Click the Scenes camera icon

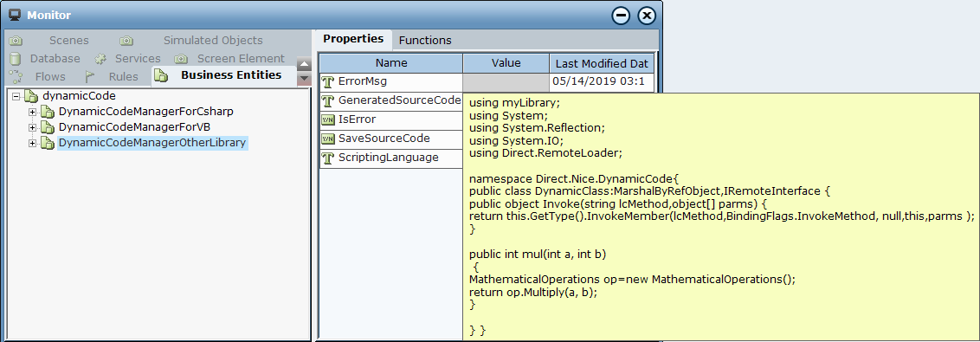pos(16,41)
